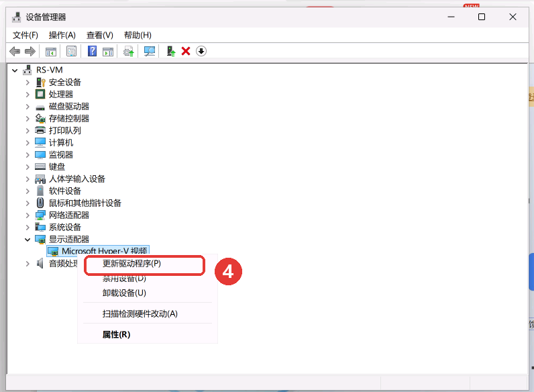Screen dimensions: 534x392
Task: Select the 磁盘驱动器 tree item
Action: point(69,106)
